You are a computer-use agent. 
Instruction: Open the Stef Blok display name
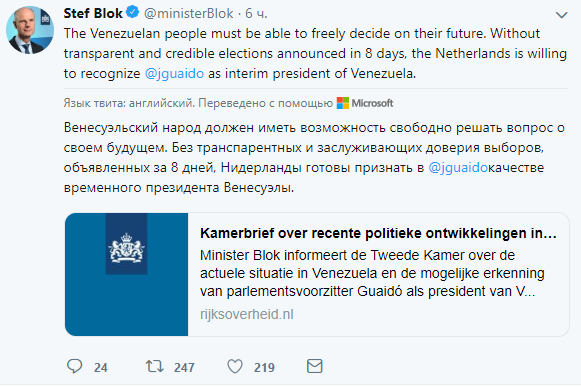(93, 13)
